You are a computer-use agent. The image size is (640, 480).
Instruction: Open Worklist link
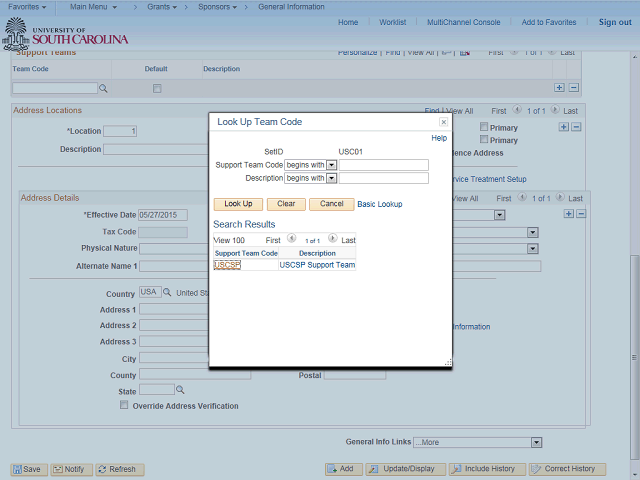click(393, 22)
